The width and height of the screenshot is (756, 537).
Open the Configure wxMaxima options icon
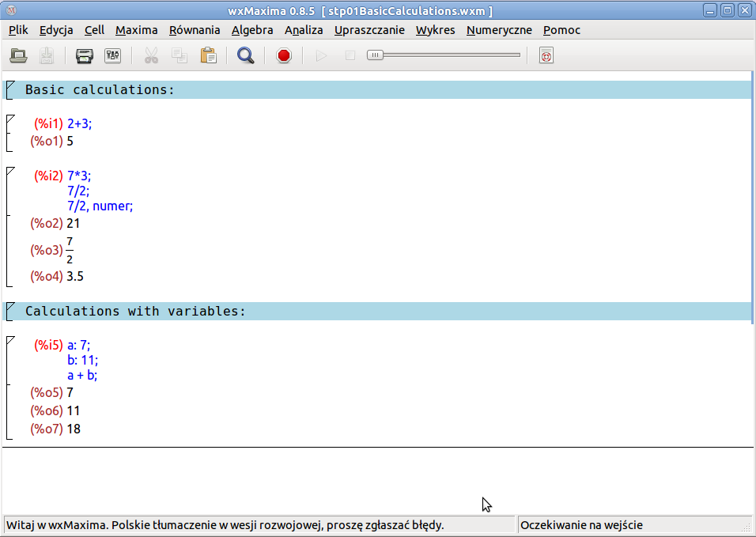113,55
